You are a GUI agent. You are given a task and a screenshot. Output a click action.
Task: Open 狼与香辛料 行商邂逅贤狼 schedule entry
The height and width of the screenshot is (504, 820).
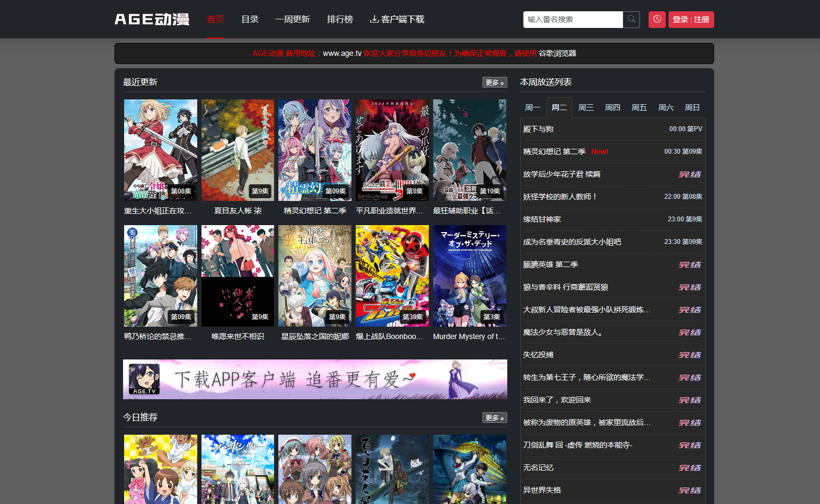pos(566,287)
